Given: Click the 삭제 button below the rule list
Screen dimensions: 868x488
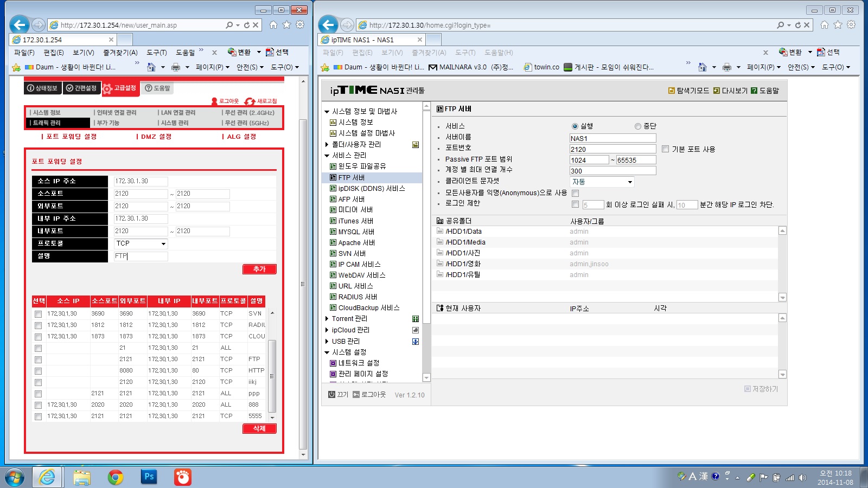Looking at the screenshot, I should pyautogui.click(x=259, y=428).
